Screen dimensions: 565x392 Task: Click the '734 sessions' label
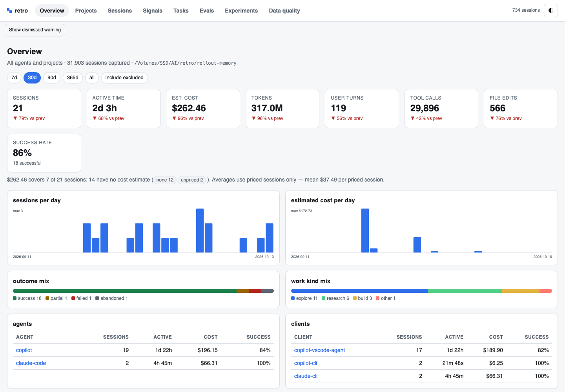pos(526,10)
